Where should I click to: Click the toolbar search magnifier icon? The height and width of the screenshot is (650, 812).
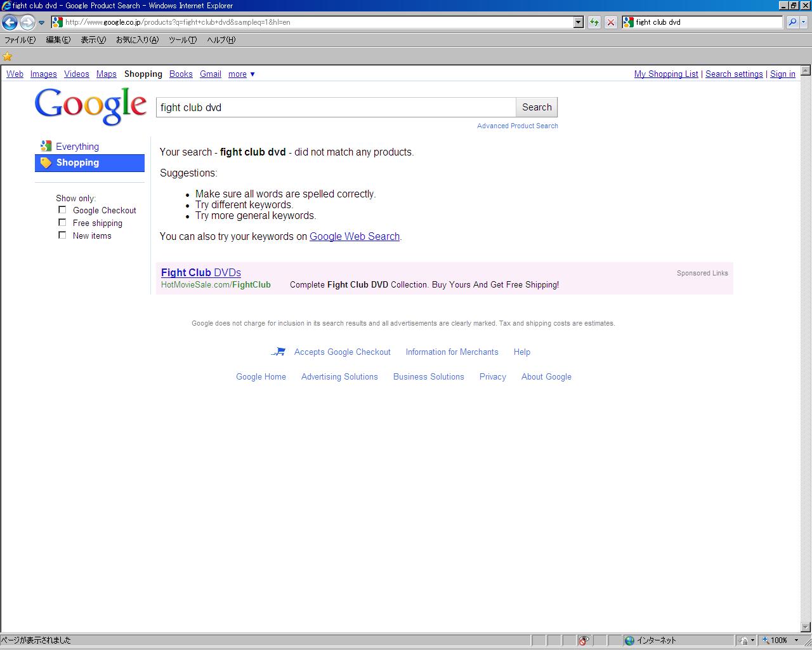pyautogui.click(x=792, y=22)
